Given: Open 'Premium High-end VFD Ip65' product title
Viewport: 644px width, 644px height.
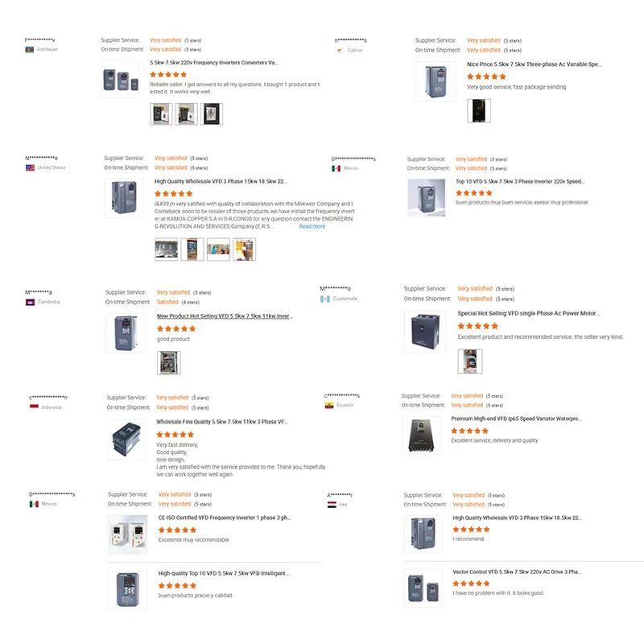Looking at the screenshot, I should (516, 419).
